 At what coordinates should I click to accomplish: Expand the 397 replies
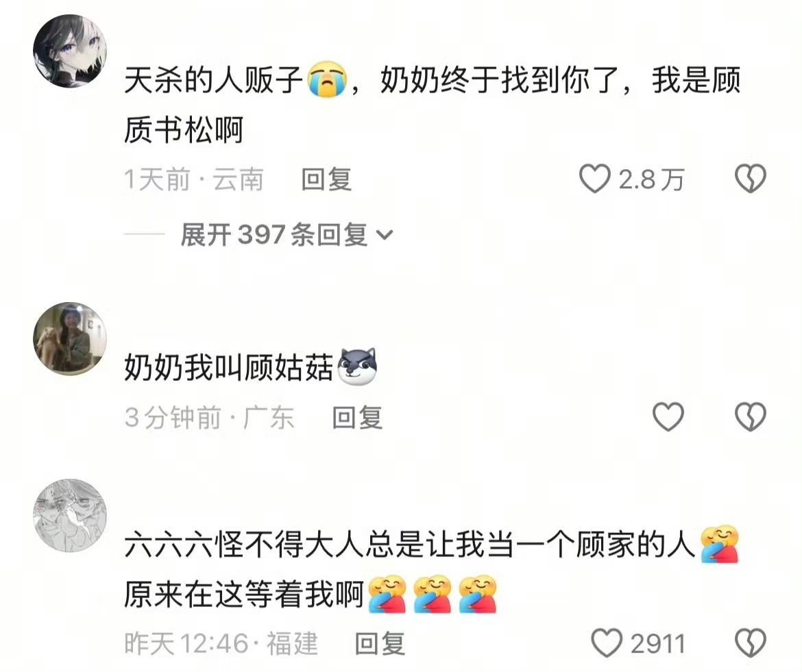(287, 234)
